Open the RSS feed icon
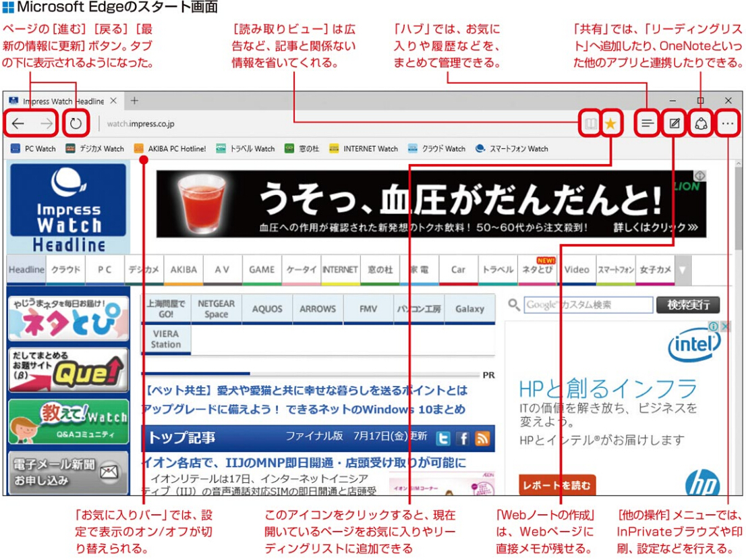 click(482, 438)
